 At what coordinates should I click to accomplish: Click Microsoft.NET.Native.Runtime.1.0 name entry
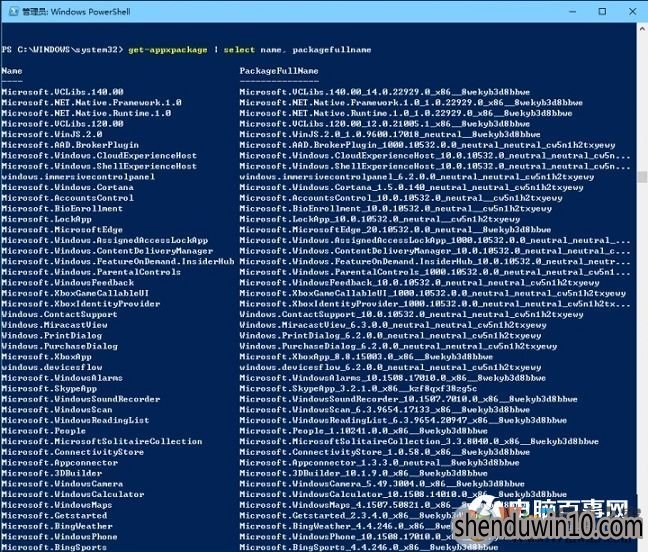(86, 113)
